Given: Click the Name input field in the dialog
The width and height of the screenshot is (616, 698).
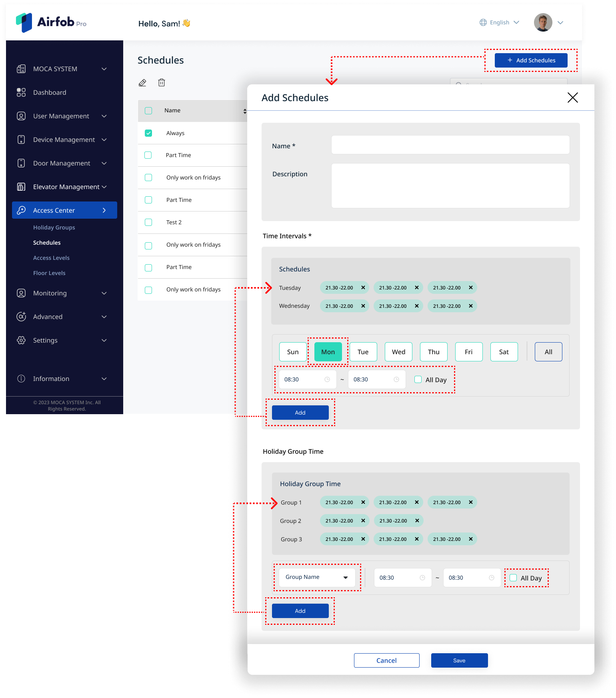Looking at the screenshot, I should (450, 145).
